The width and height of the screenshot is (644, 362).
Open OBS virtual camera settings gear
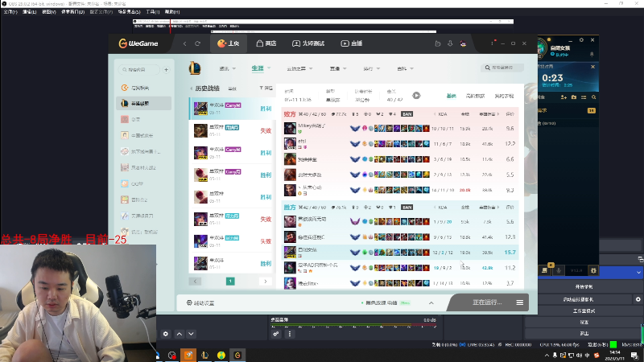click(638, 299)
